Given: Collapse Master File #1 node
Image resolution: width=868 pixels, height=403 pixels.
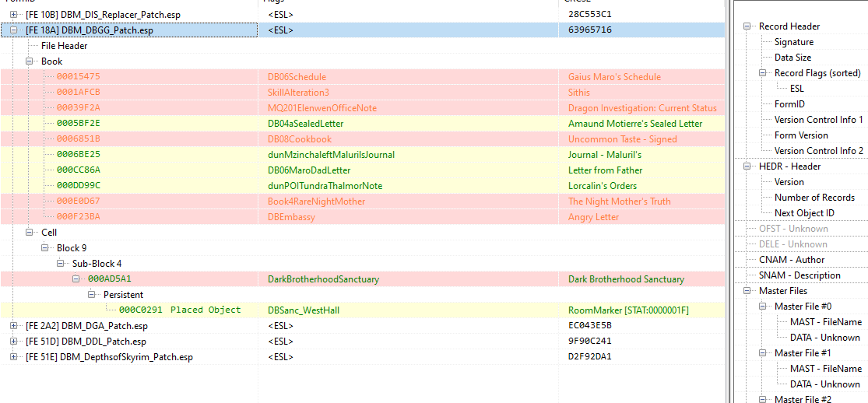Looking at the screenshot, I should (x=763, y=352).
